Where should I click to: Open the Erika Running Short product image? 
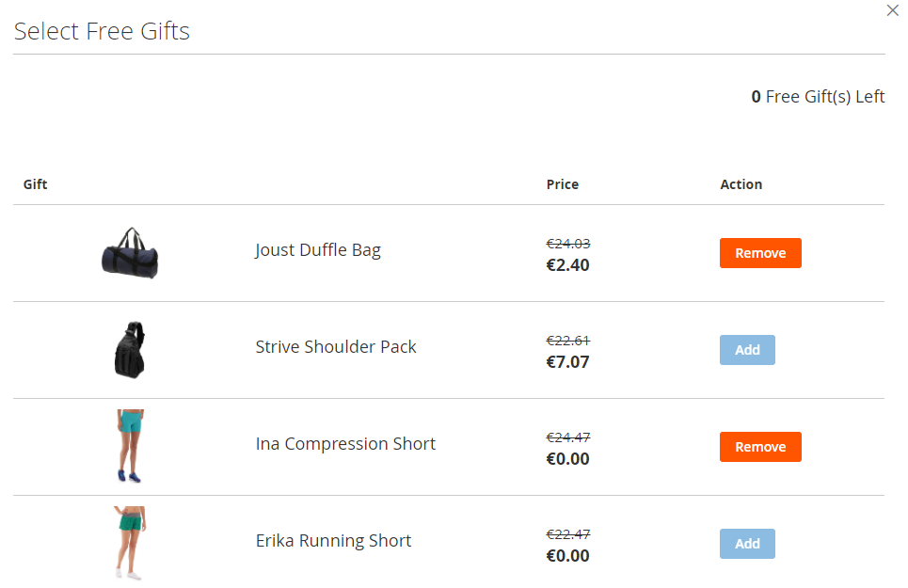click(130, 543)
